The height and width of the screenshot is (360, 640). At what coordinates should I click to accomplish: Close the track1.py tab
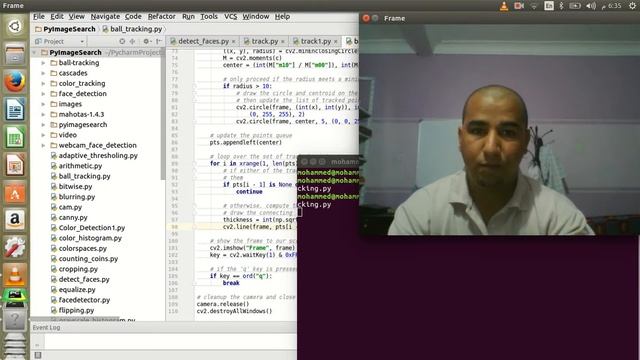336,42
